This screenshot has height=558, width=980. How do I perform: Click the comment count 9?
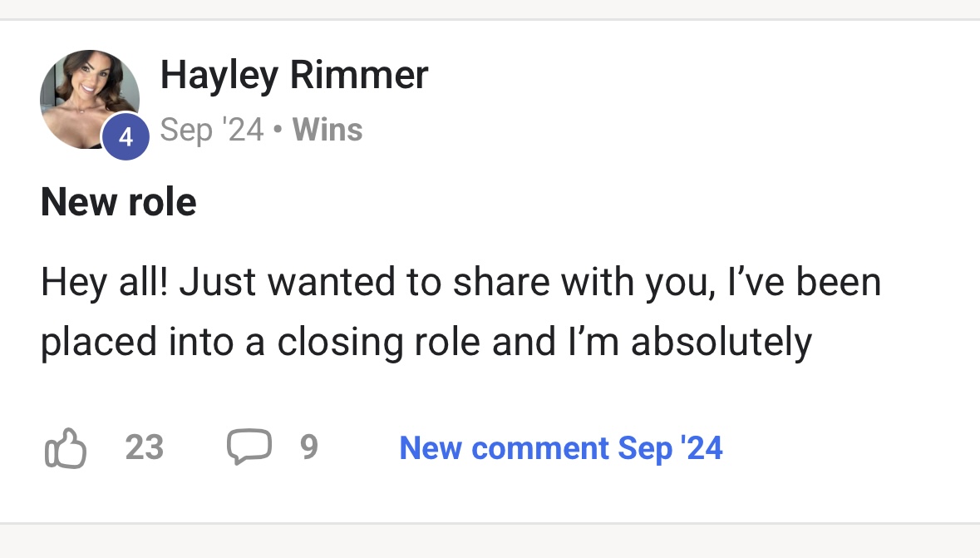308,448
